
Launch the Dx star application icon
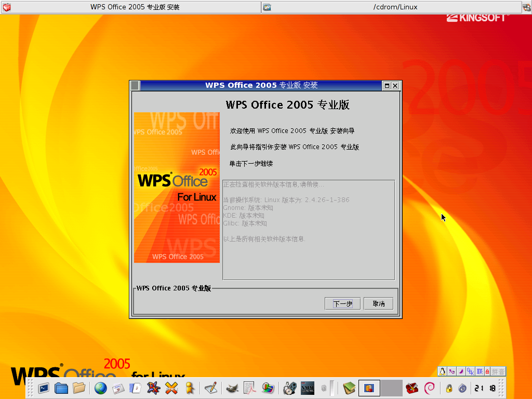click(153, 388)
